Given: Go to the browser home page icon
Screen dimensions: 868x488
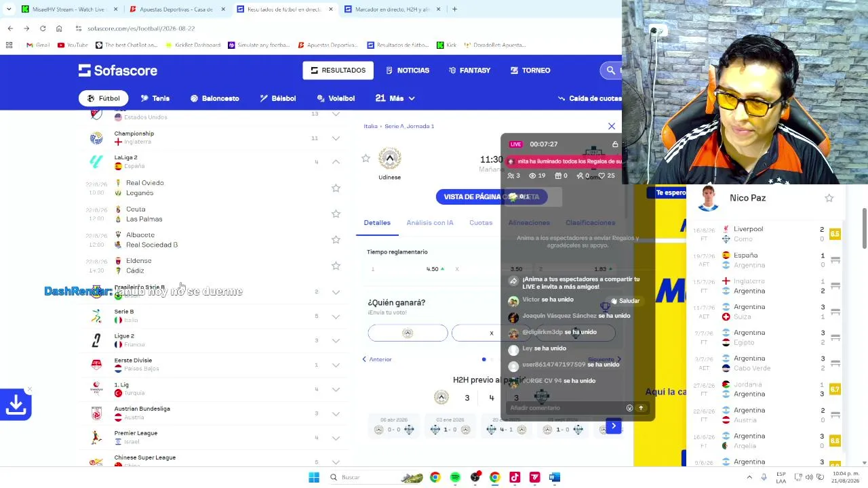Looking at the screenshot, I should tap(59, 28).
